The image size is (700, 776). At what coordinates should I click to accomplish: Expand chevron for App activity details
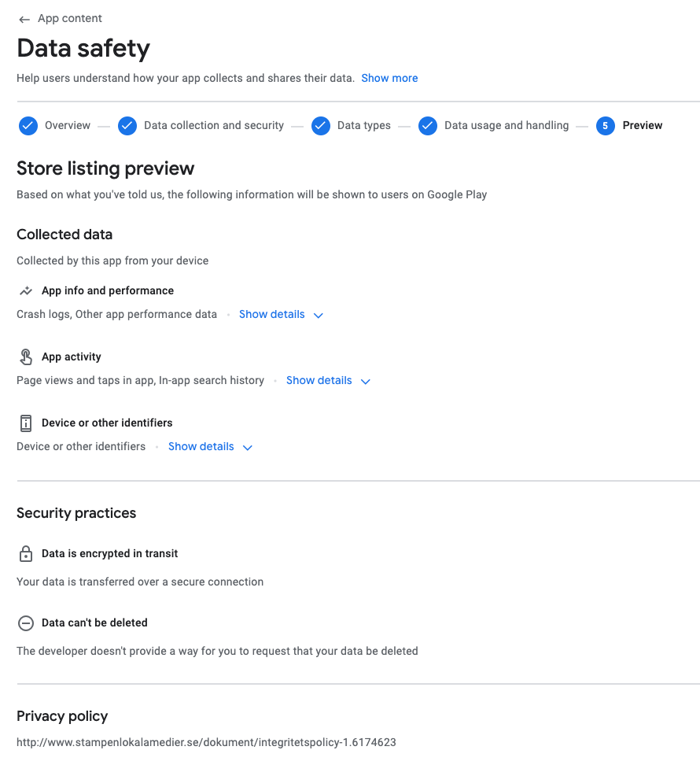(366, 382)
